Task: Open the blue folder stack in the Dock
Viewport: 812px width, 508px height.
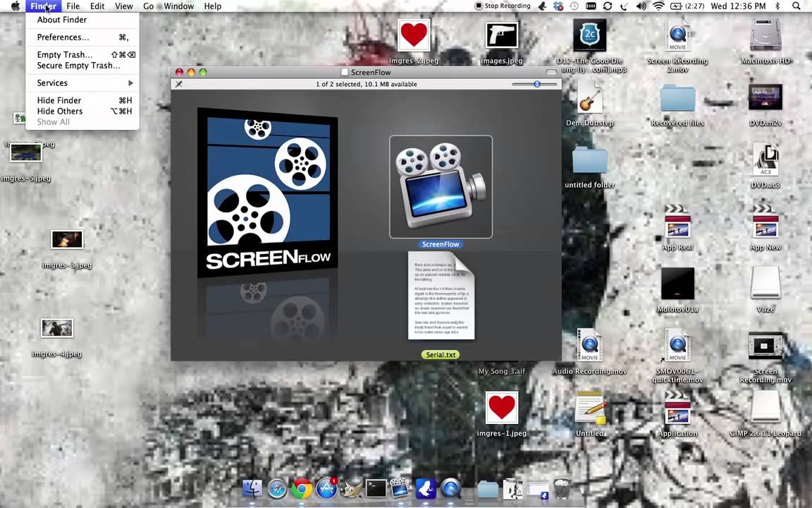Action: [x=487, y=488]
